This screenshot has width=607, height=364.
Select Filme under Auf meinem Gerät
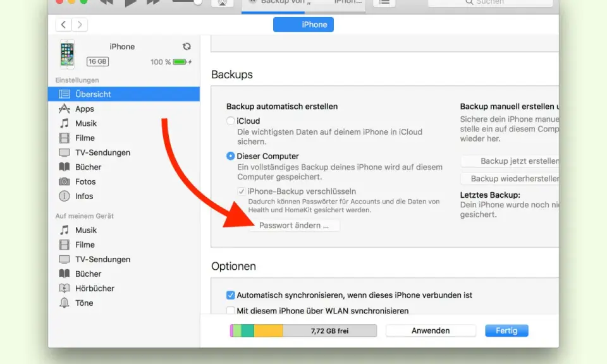click(124, 245)
